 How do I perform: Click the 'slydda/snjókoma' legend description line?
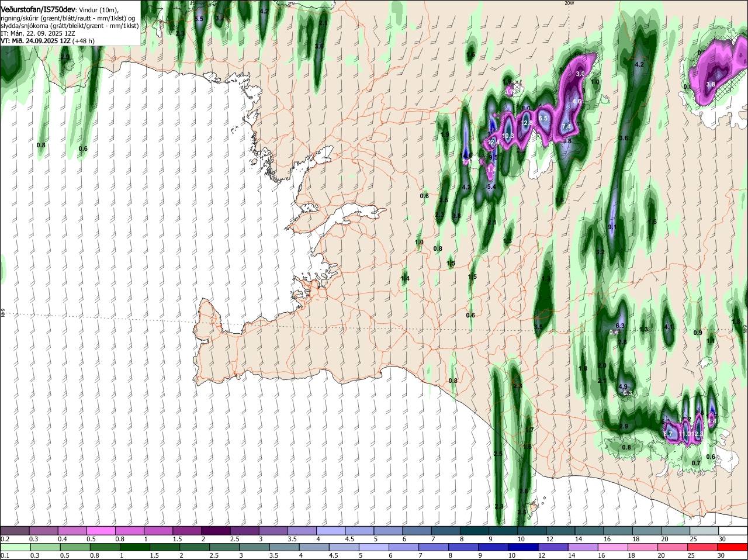[70, 26]
